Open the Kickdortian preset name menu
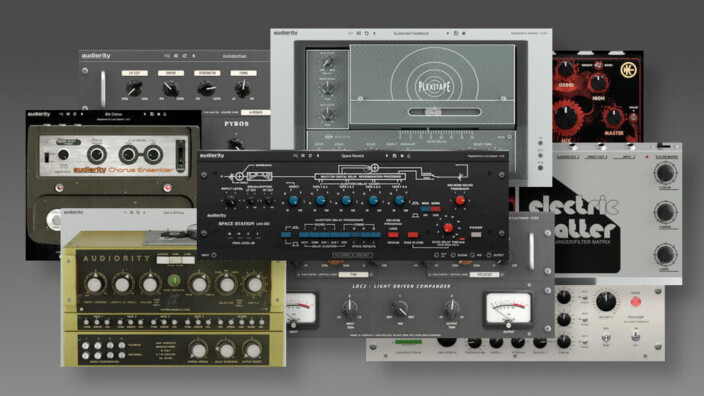 click(234, 56)
